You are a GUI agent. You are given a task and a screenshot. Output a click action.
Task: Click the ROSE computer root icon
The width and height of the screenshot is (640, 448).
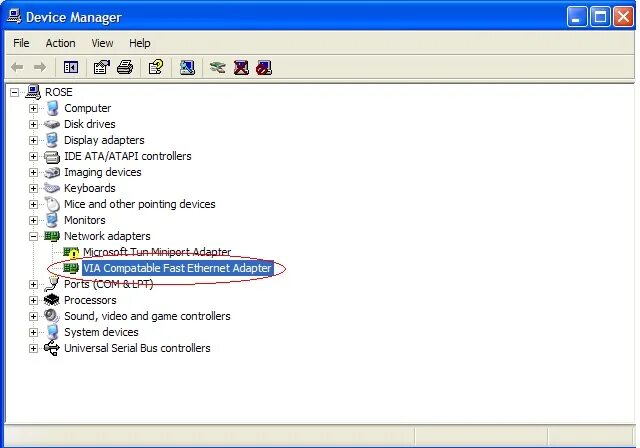click(33, 92)
